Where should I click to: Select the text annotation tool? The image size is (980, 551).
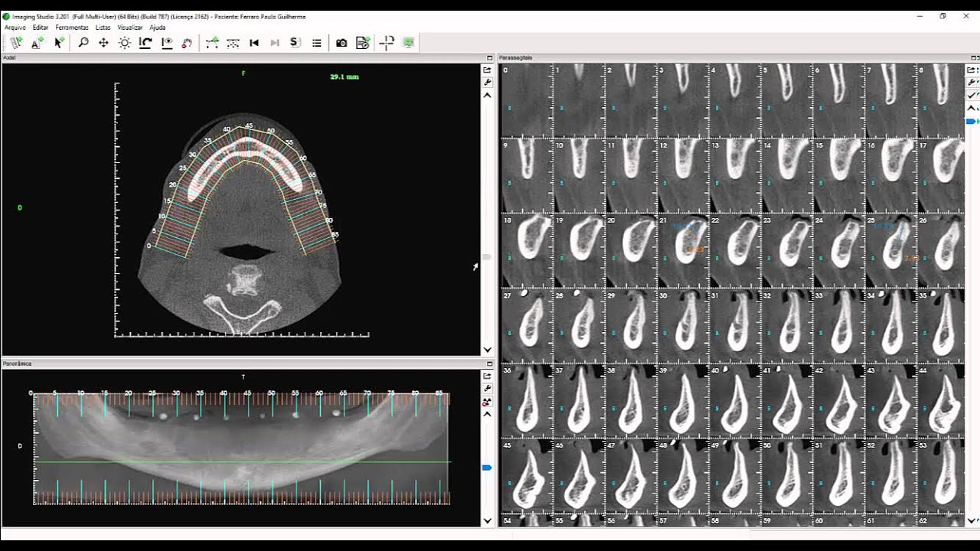[x=37, y=43]
